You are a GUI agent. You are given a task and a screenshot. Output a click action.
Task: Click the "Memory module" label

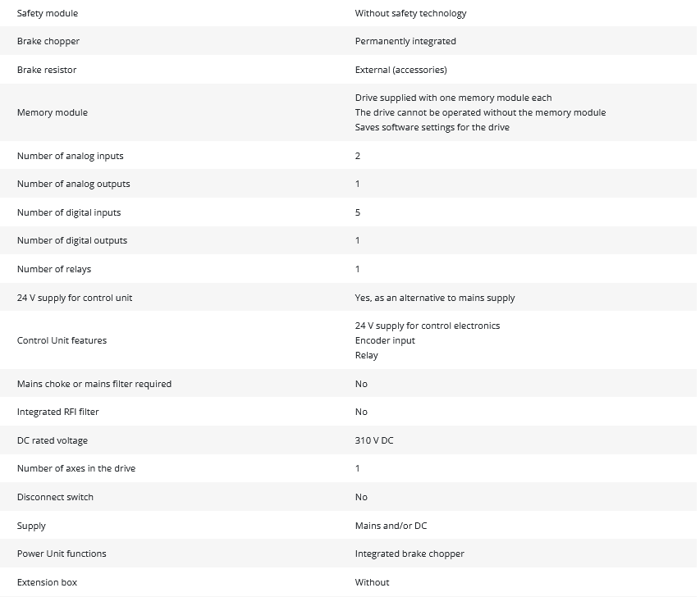click(52, 112)
